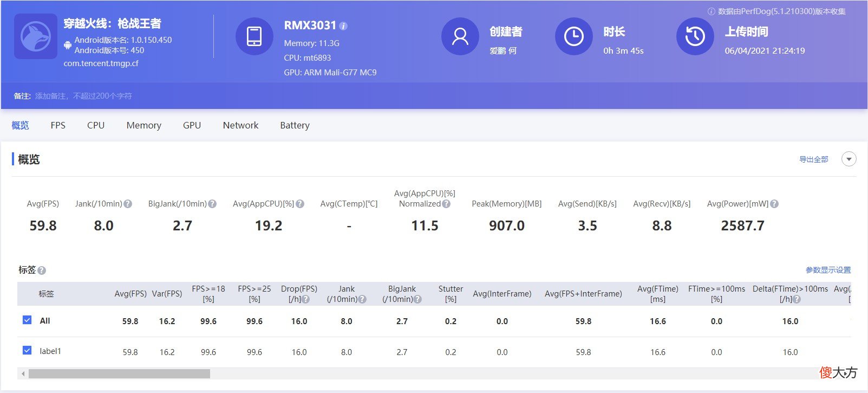Viewport: 868px width, 393px height.
Task: Open help icon next to BigJank(/10min) metric
Action: [x=212, y=204]
